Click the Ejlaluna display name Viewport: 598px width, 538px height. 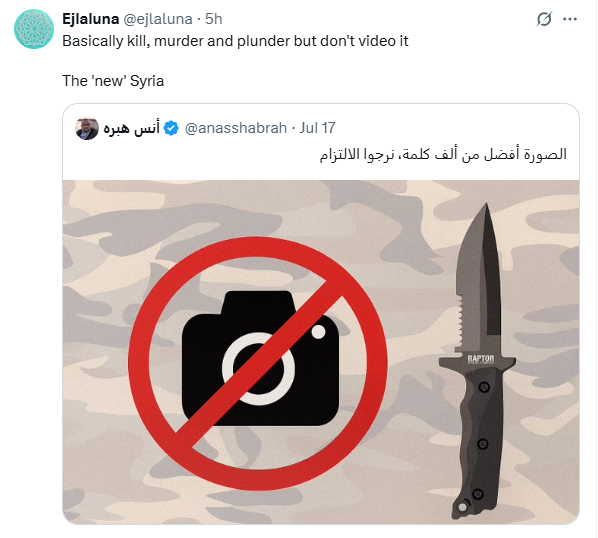[x=90, y=19]
